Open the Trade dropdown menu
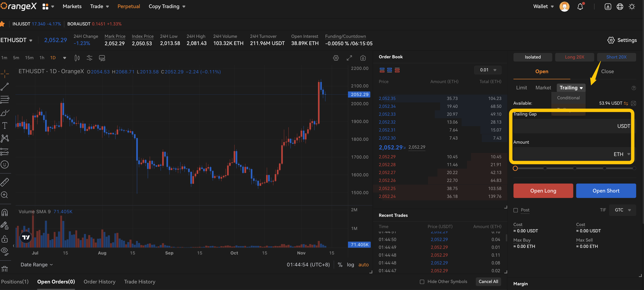 99,7
